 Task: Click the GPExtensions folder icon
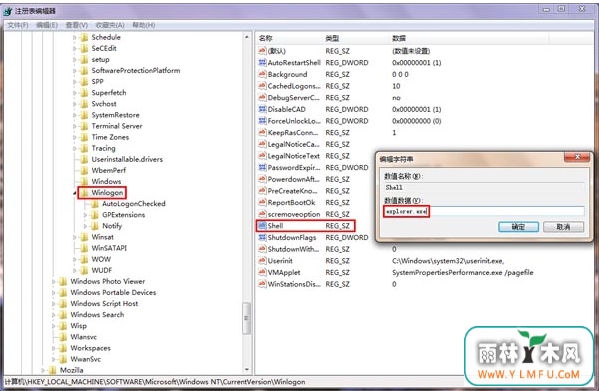94,215
